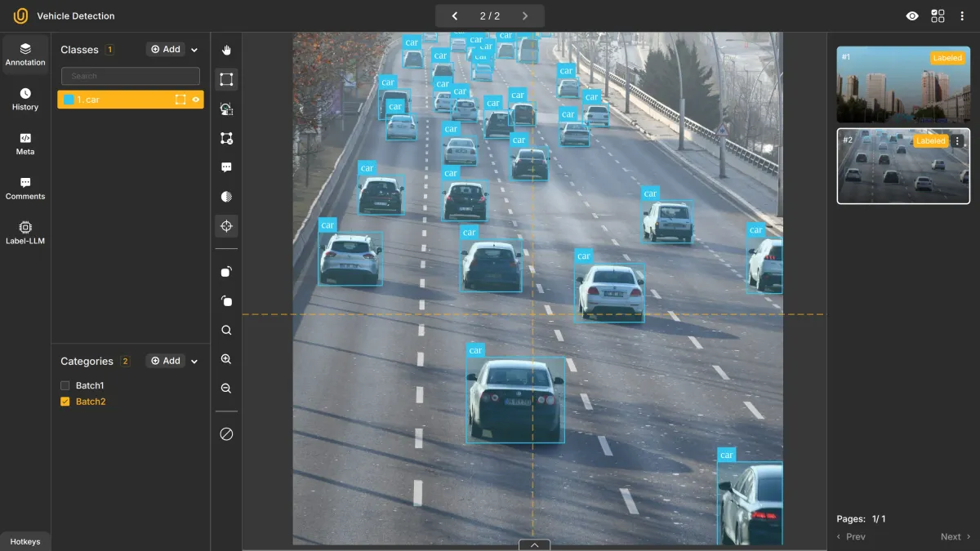The width and height of the screenshot is (980, 551).
Task: Toggle visibility of the car class
Action: coord(196,100)
